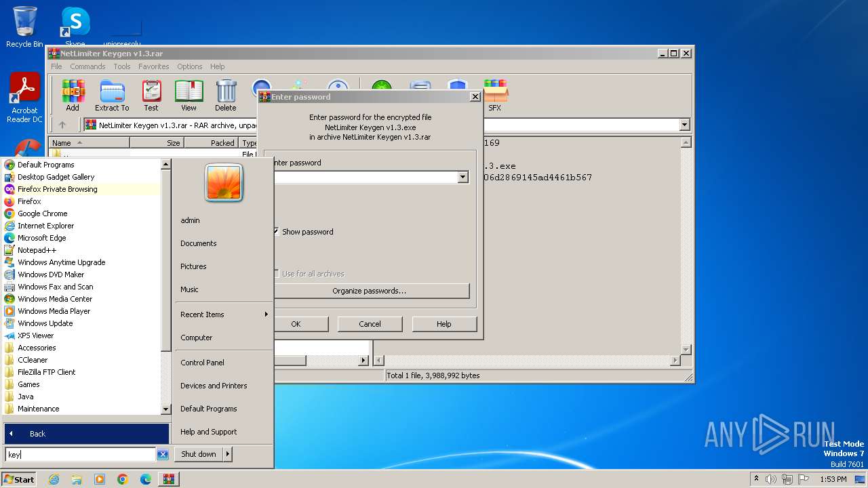
Task: Expand the Maintenance folder in Start menu
Action: pos(82,409)
